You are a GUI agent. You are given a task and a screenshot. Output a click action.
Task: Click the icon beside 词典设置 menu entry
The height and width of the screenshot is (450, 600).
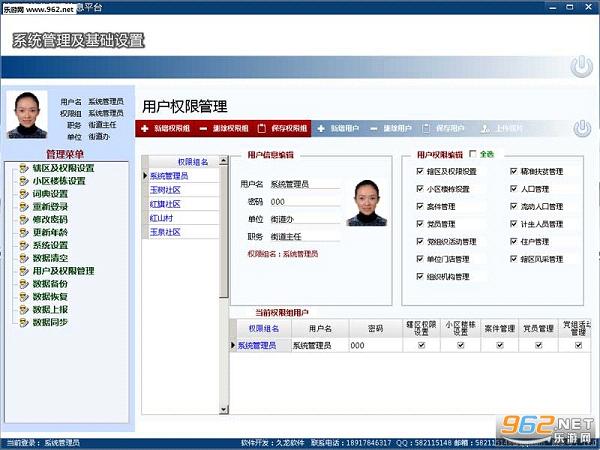coord(24,194)
